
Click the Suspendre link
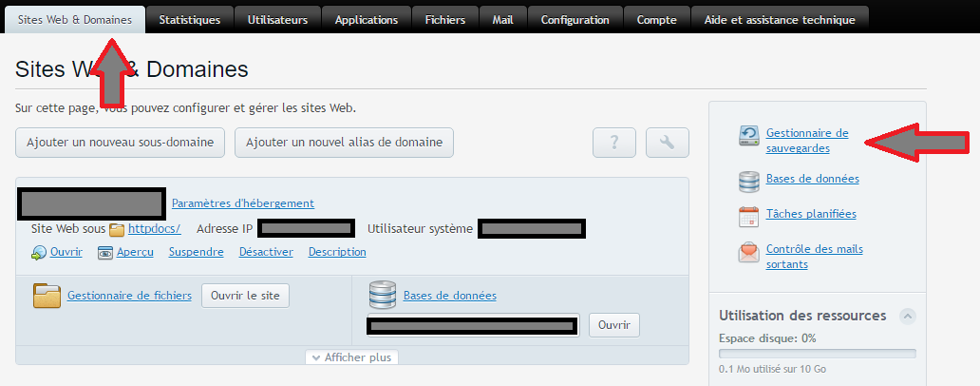pos(196,252)
